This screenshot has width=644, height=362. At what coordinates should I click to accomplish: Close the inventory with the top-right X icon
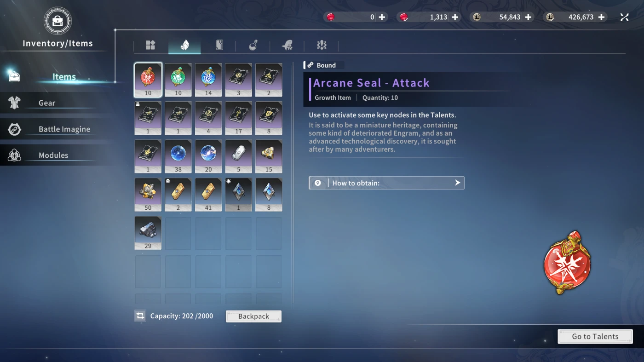(x=624, y=17)
